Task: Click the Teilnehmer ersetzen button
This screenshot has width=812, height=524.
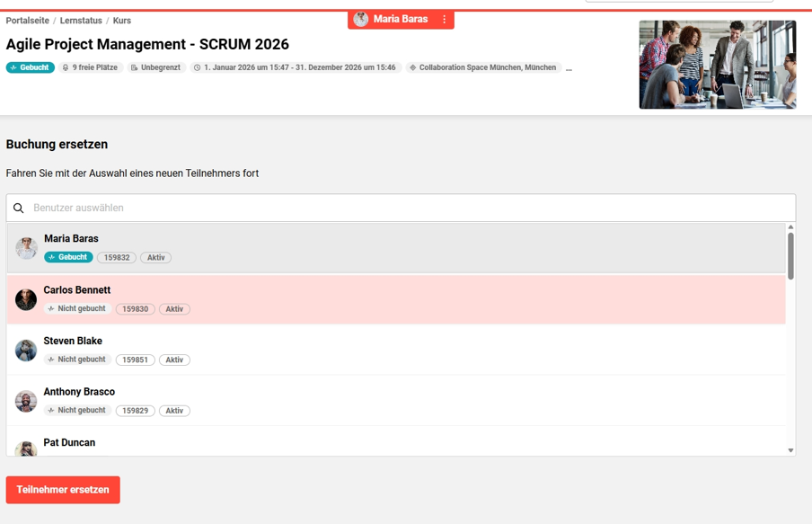Action: coord(63,490)
